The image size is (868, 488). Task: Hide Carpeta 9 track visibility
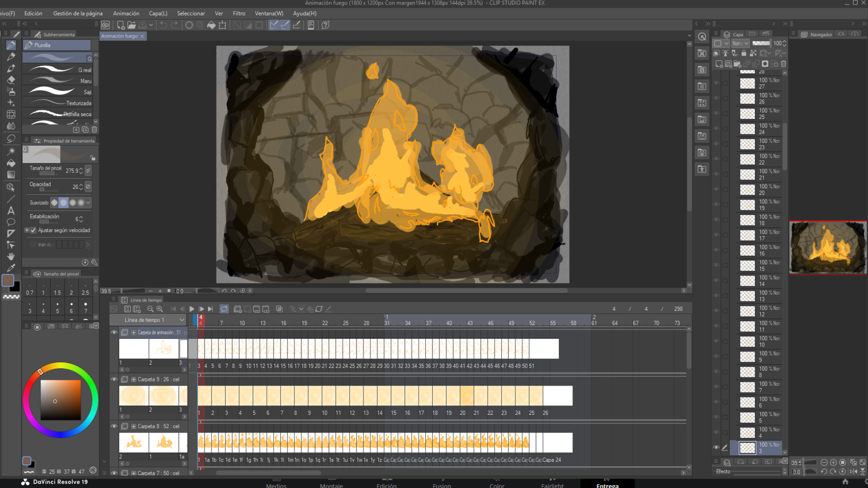(x=114, y=380)
